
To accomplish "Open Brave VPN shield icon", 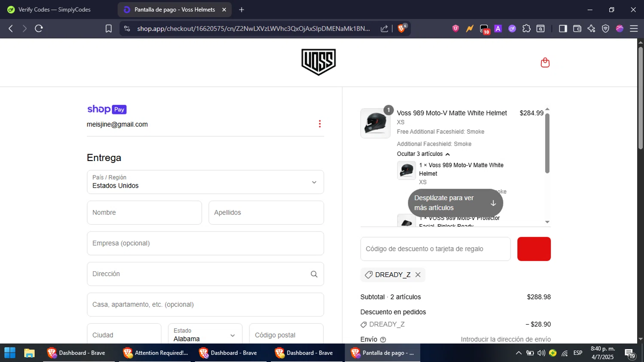I will (x=605, y=28).
